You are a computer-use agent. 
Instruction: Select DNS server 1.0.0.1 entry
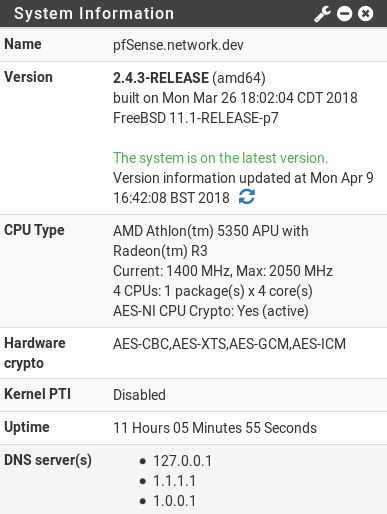[174, 501]
